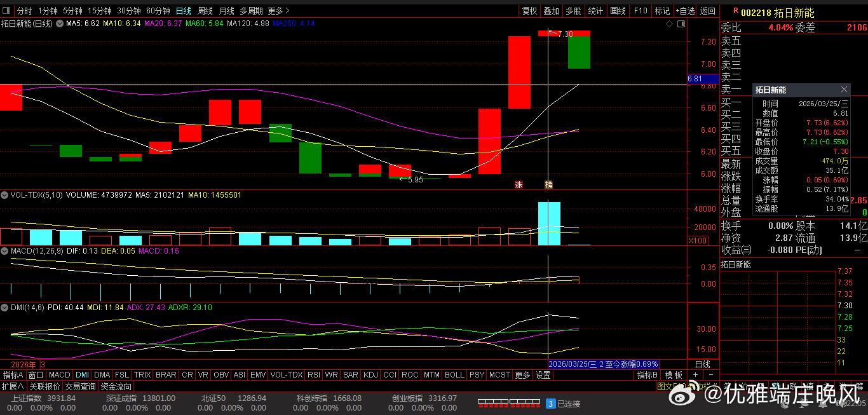Image resolution: width=868 pixels, height=415 pixels.
Task: Switch to 1分钟 period
Action: click(x=48, y=11)
